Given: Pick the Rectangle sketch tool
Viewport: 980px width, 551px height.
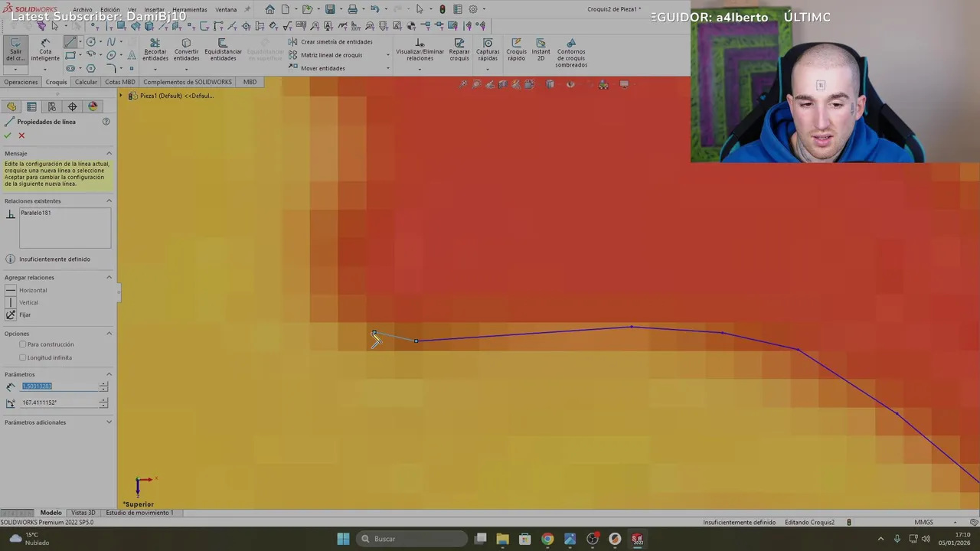Looking at the screenshot, I should (x=70, y=55).
